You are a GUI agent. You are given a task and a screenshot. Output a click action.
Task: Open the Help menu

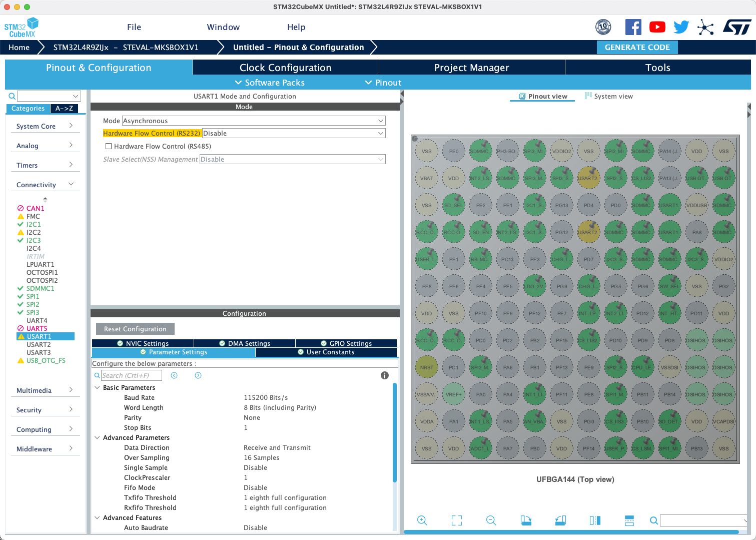[296, 27]
